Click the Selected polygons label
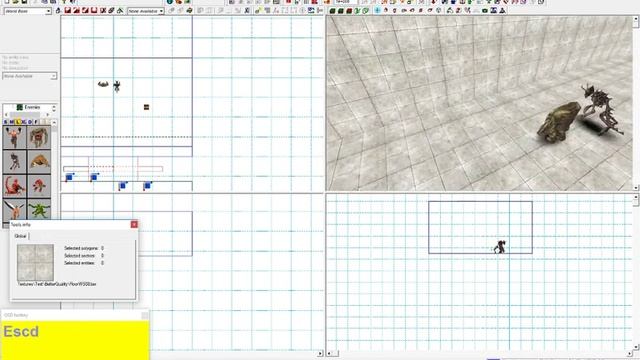Viewport: 640px width, 360px height. (81, 248)
